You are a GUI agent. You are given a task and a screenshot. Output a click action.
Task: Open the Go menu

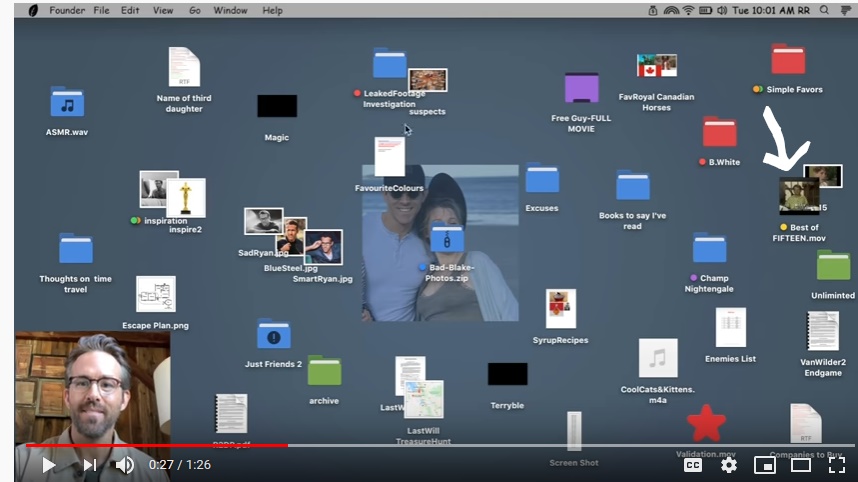click(194, 10)
